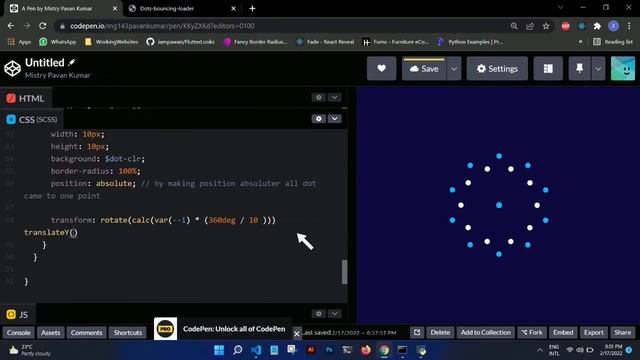Expand the CSS editor options chevron

(334, 119)
